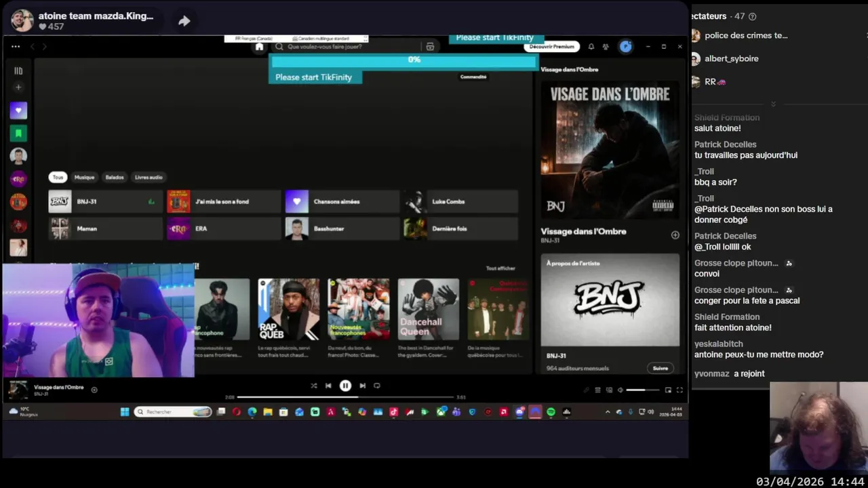Select the Livres audio filter chip
The height and width of the screenshot is (488, 868).
[149, 178]
